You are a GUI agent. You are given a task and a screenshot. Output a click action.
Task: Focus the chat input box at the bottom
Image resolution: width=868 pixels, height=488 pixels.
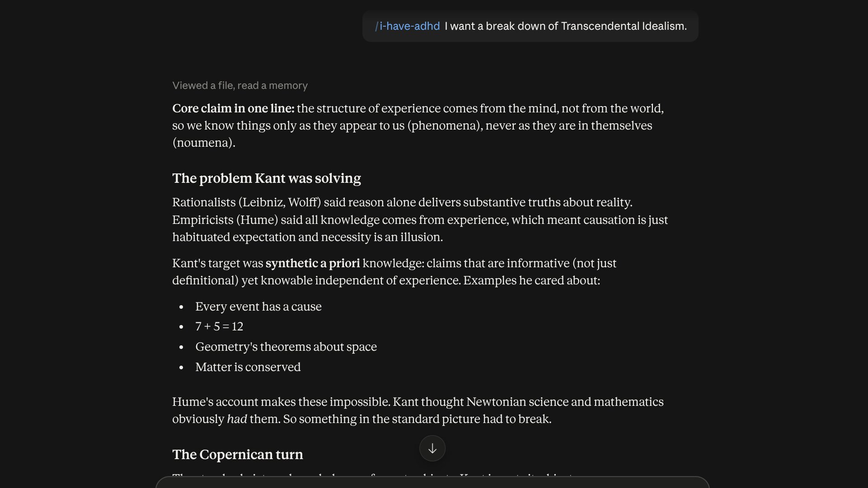432,482
